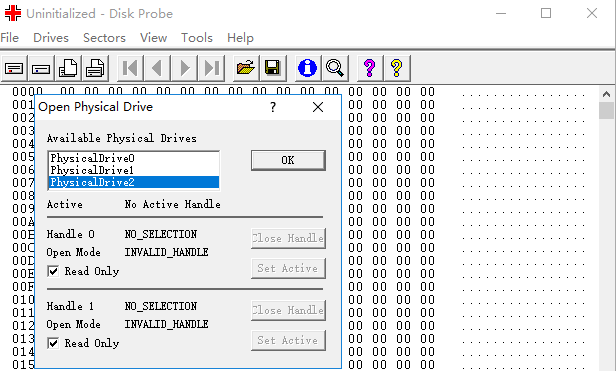This screenshot has height=371, width=616.
Task: Click the Disk Probe red cross app icon
Action: tap(13, 13)
